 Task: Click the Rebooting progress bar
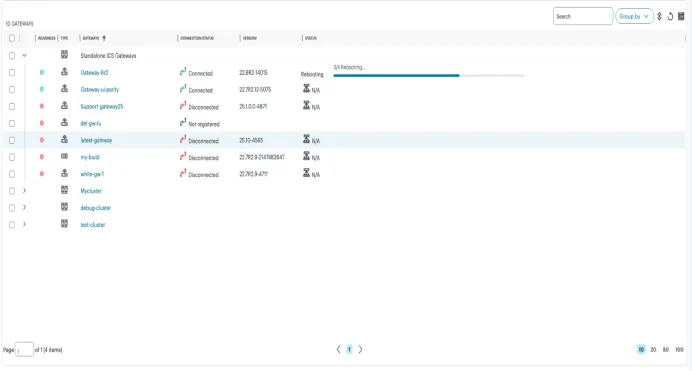pyautogui.click(x=429, y=75)
